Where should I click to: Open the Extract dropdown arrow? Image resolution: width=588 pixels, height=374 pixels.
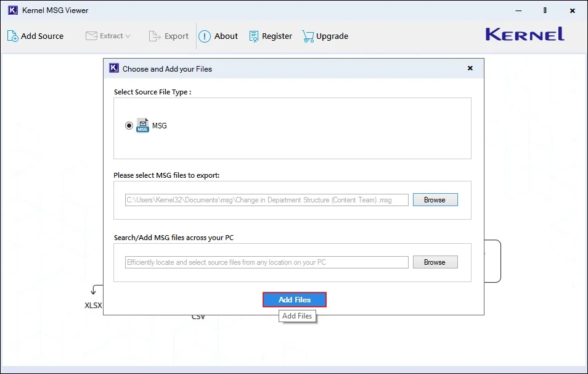(128, 36)
